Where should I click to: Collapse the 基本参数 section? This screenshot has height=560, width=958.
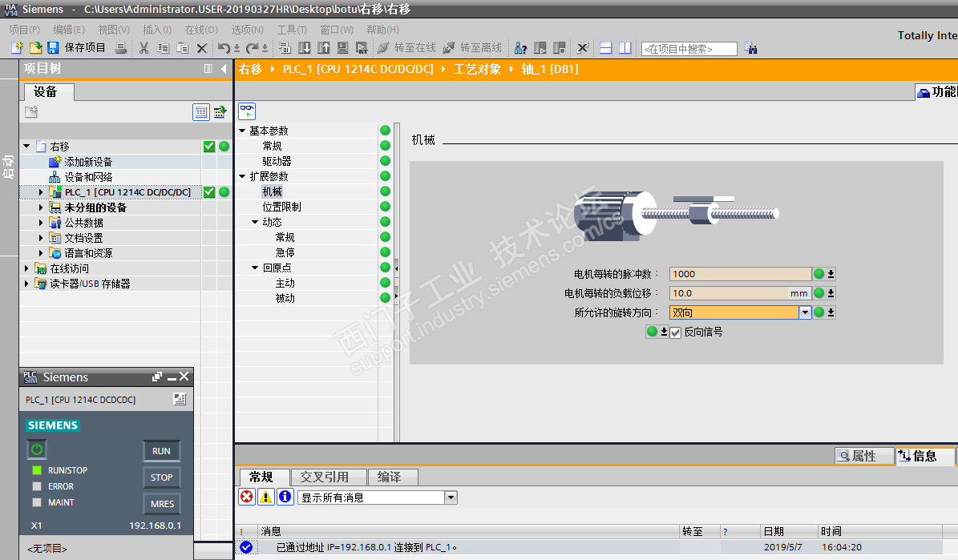tap(242, 131)
